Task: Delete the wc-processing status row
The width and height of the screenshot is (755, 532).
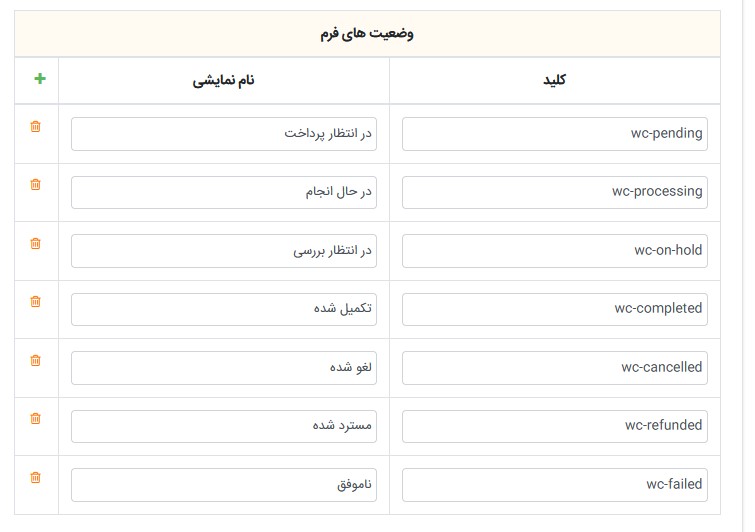Action: click(x=36, y=185)
